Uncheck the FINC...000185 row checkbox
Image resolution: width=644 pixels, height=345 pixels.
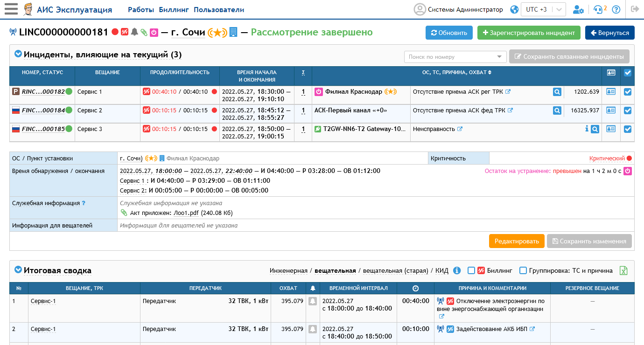(628, 129)
